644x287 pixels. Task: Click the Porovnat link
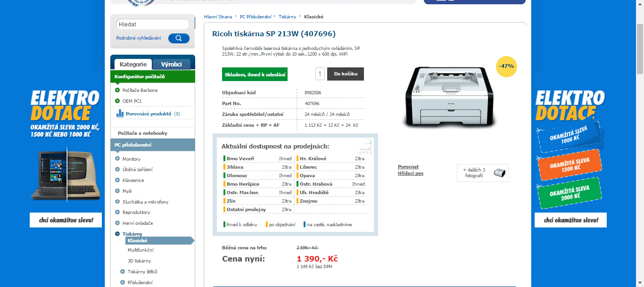(408, 167)
